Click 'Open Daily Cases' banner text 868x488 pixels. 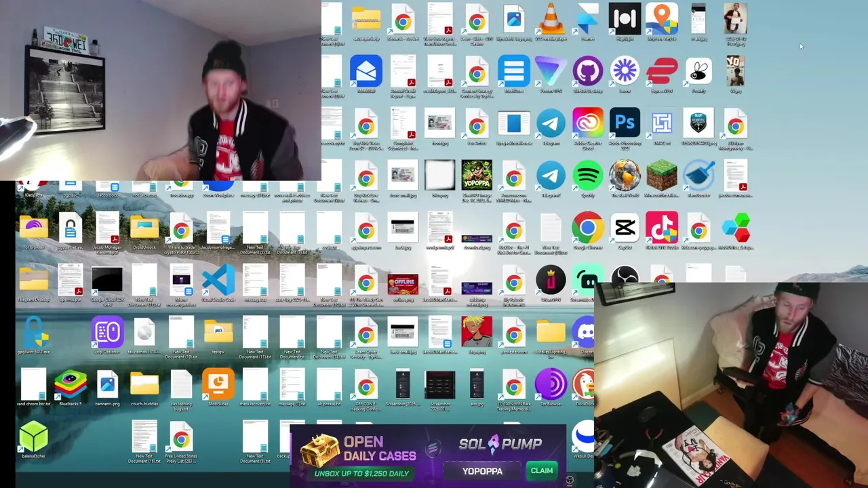coord(379,449)
